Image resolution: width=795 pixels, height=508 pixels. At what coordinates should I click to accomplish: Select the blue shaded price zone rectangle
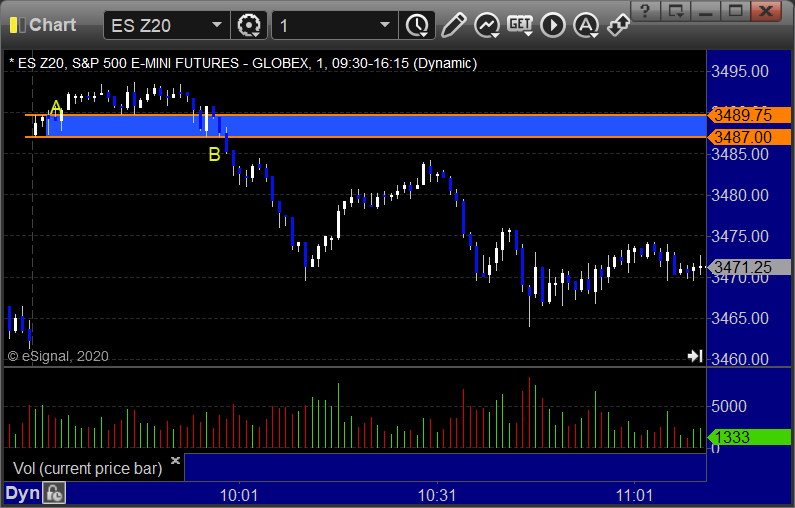(375, 126)
